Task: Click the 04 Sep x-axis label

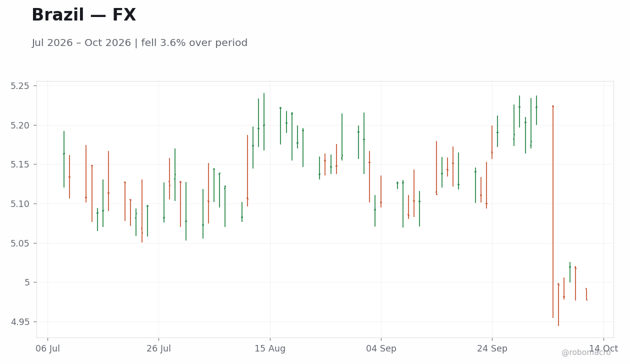Action: (381, 348)
